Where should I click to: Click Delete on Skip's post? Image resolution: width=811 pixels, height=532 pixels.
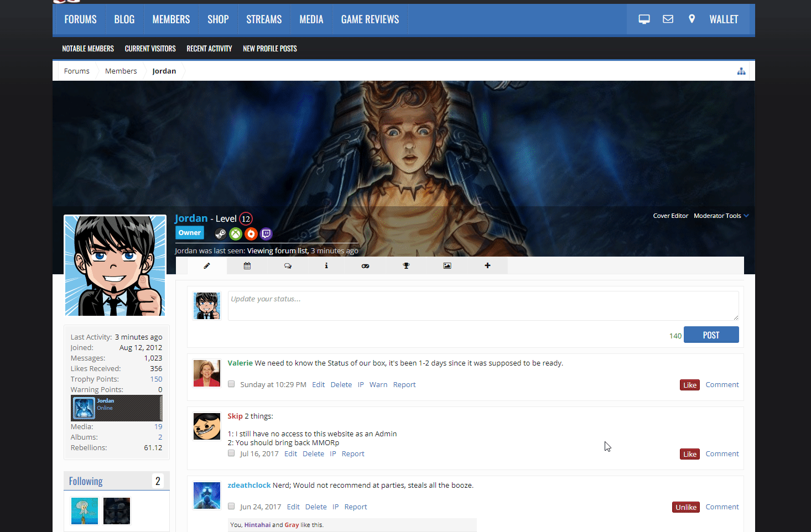313,454
